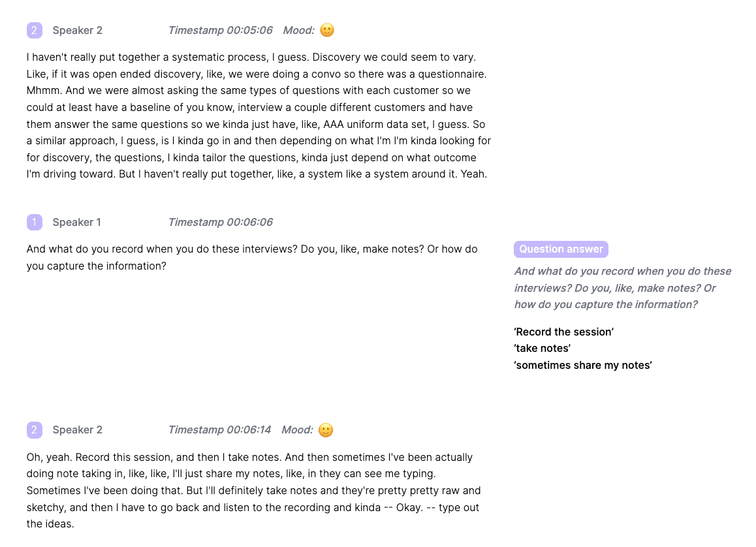This screenshot has width=756, height=547.
Task: Open the 'sometimes share my notes' quote link
Action: [x=582, y=365]
